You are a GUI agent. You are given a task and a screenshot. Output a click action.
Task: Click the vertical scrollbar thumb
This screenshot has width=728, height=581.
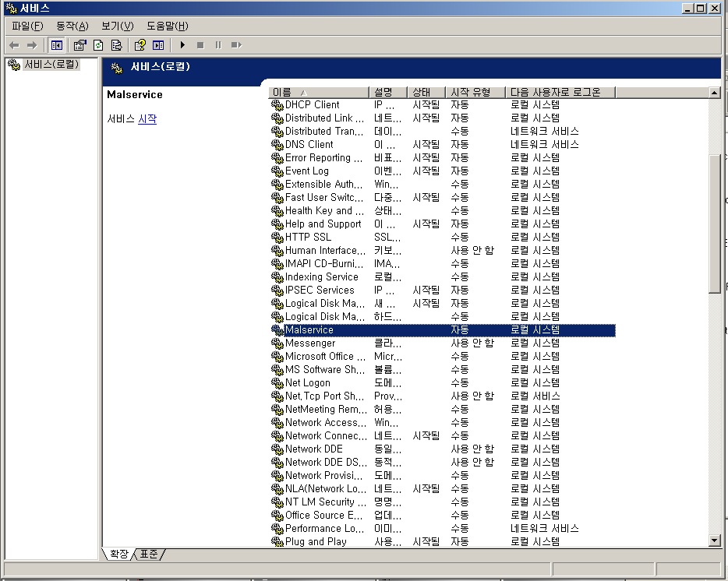(x=715, y=224)
